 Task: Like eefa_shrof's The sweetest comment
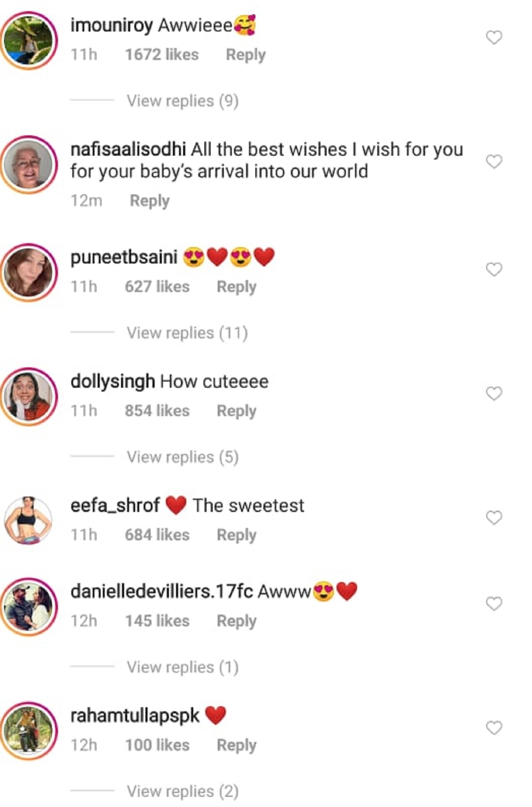(494, 517)
